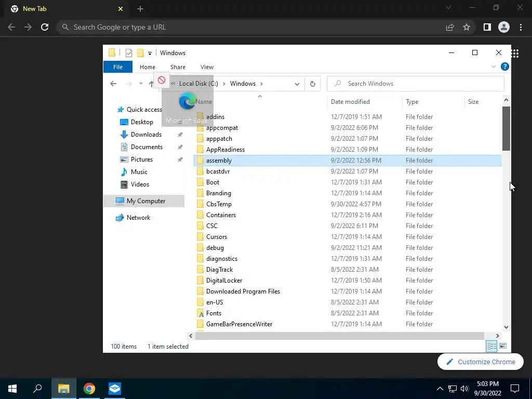The image size is (532, 399).
Task: Open the address bar history dropdown
Action: pyautogui.click(x=297, y=84)
